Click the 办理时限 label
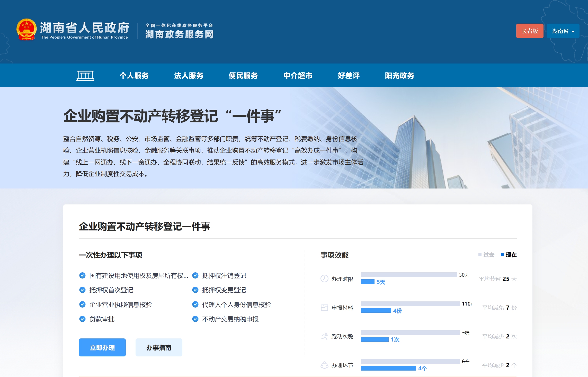Viewport: 588px width, 377px height. point(342,279)
